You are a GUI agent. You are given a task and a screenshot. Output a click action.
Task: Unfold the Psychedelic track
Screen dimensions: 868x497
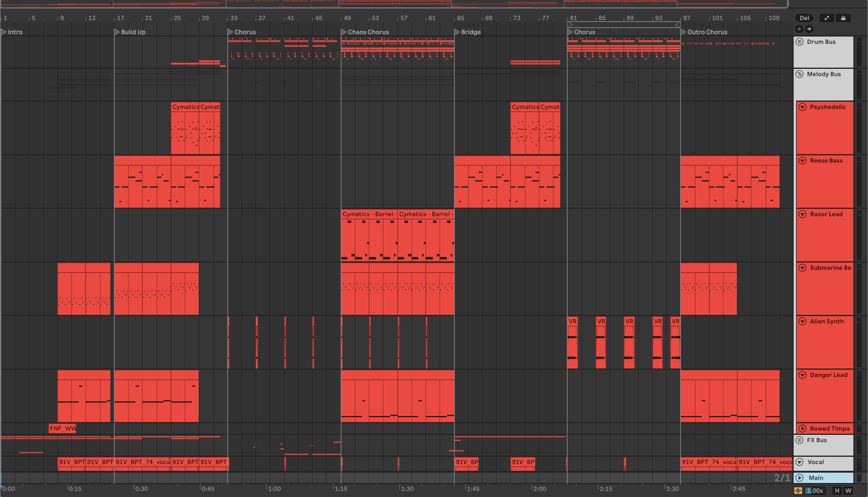tap(802, 107)
